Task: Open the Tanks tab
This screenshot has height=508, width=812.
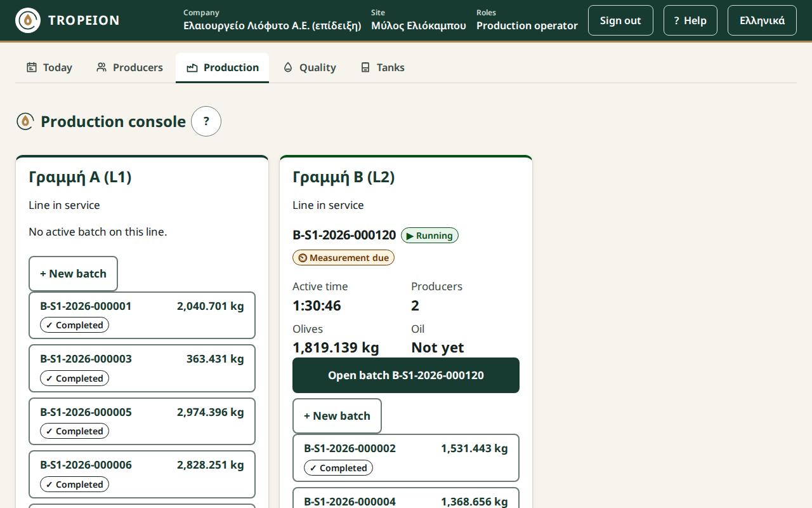Action: (x=383, y=67)
